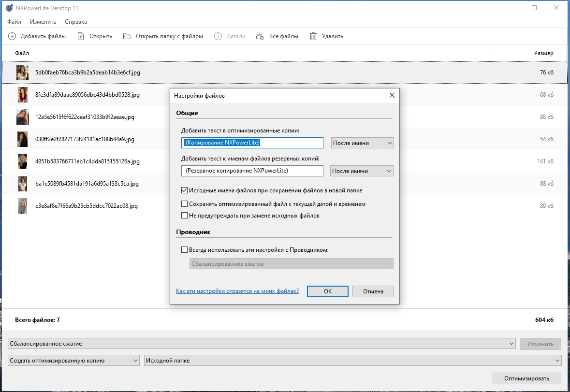This screenshot has width=570, height=392.
Task: Confirm dialog with OK button
Action: point(327,291)
